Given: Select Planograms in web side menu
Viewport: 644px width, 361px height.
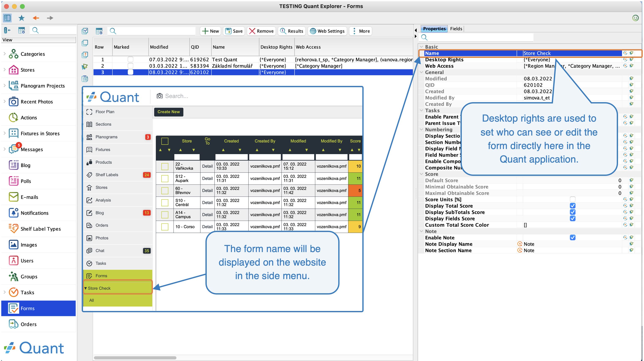Looking at the screenshot, I should coord(118,137).
